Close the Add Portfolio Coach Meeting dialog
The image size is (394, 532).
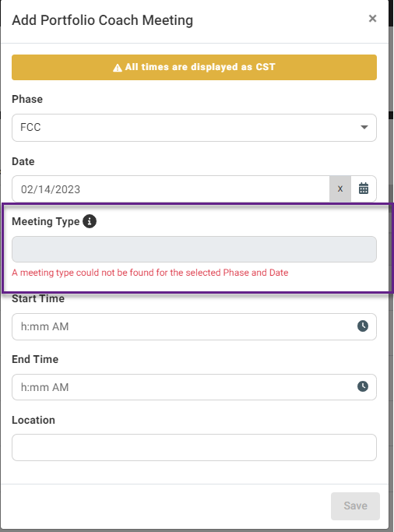373,19
